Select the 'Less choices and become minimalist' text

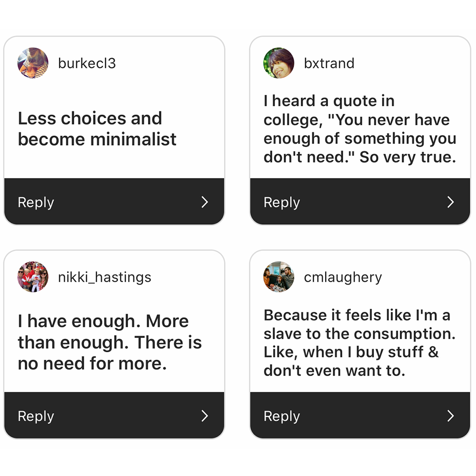click(97, 129)
